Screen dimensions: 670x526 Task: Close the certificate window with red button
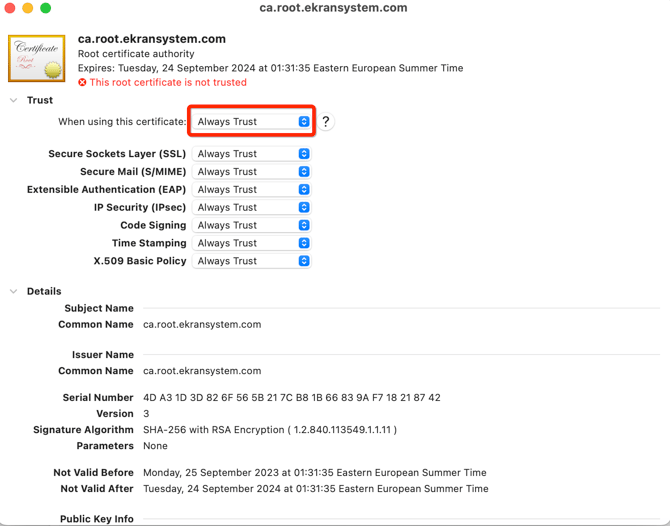10,8
